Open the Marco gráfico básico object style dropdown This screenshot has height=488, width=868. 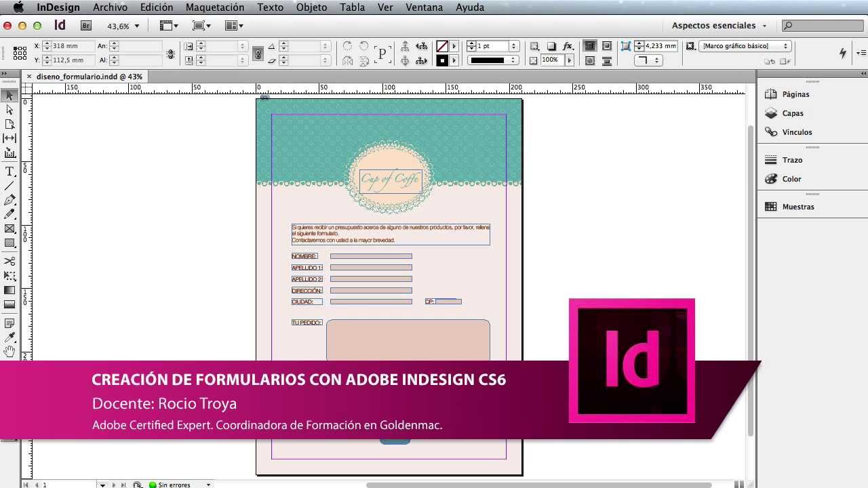pyautogui.click(x=744, y=46)
